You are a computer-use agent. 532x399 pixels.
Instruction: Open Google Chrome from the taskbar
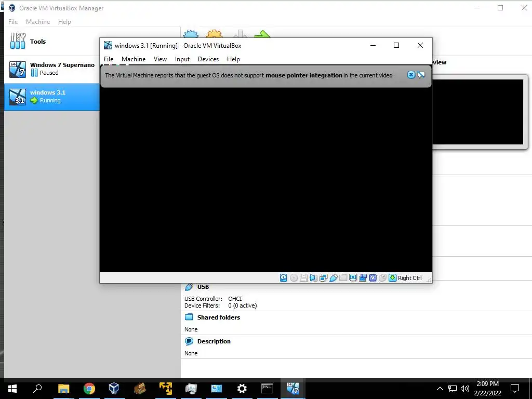(89, 389)
